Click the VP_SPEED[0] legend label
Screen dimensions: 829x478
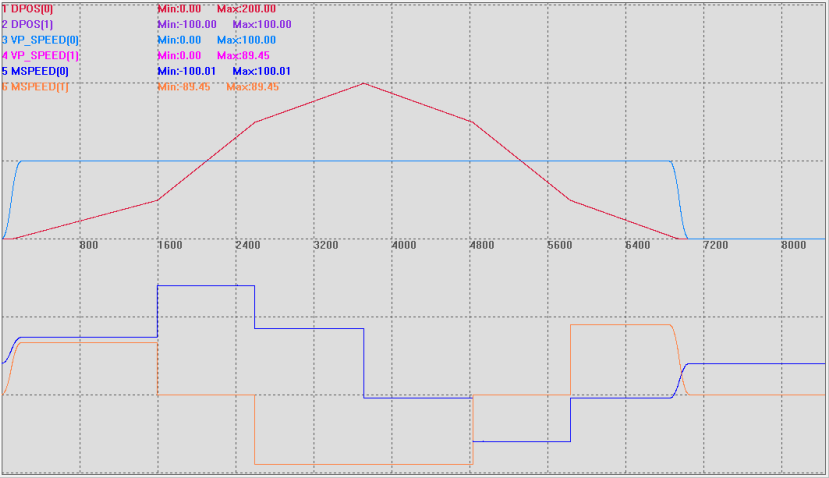41,40
